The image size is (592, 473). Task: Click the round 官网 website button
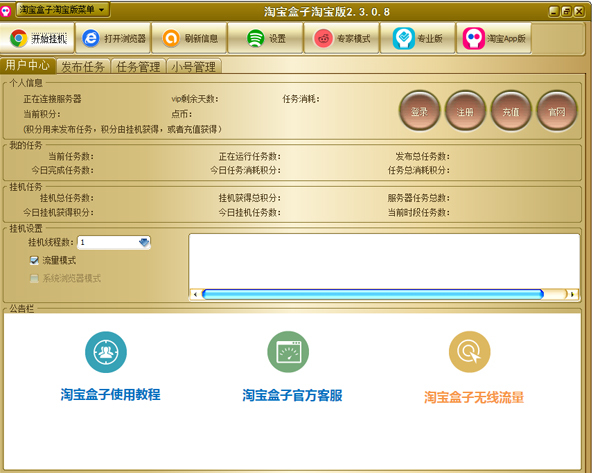coord(557,111)
